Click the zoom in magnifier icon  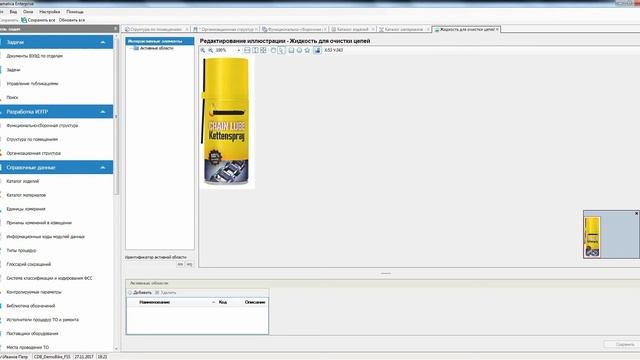(202, 50)
